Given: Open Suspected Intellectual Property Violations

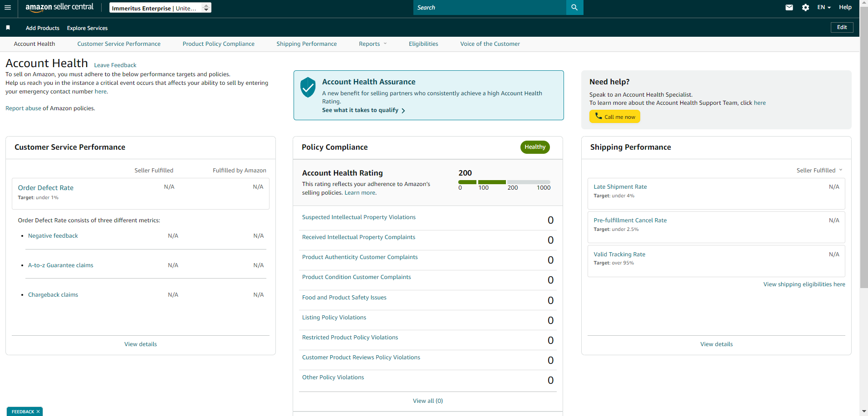Looking at the screenshot, I should point(359,217).
